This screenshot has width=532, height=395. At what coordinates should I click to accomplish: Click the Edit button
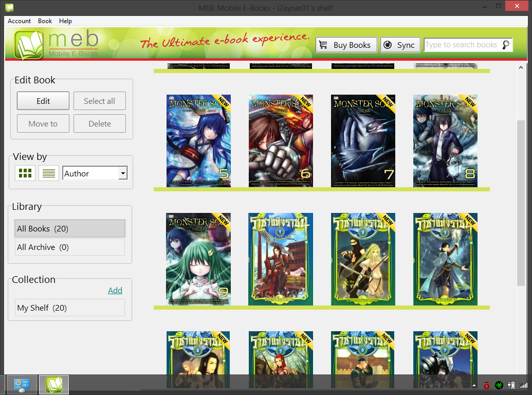(x=43, y=101)
